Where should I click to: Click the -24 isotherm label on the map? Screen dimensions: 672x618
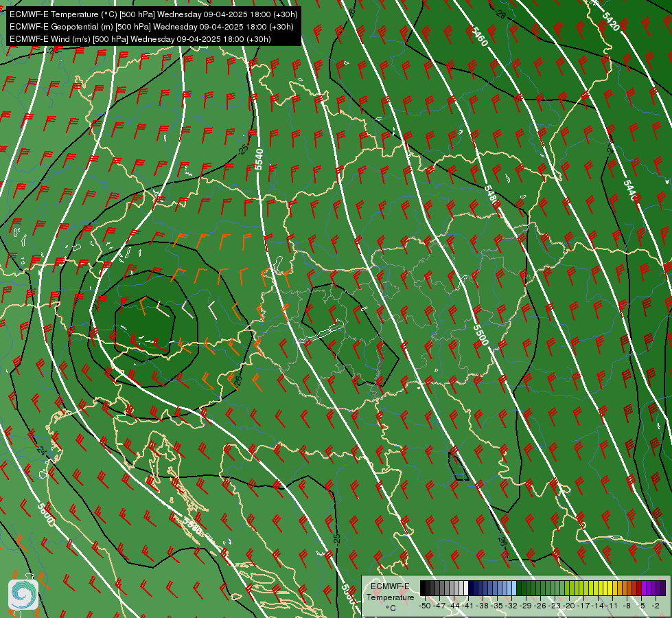click(40, 450)
